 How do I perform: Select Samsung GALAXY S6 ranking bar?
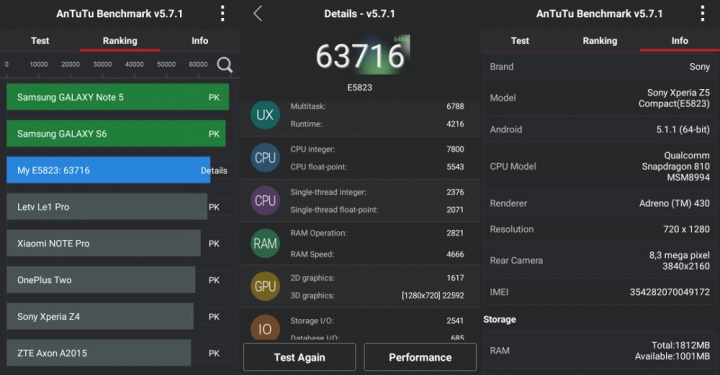click(116, 134)
